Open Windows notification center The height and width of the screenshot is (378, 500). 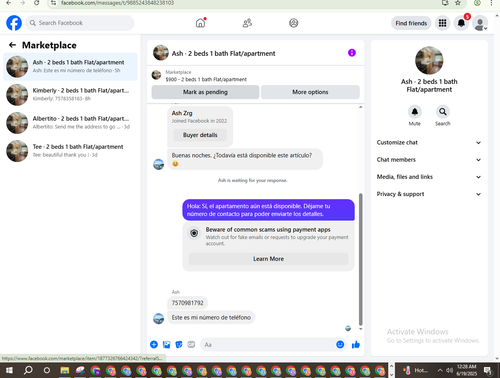click(488, 370)
